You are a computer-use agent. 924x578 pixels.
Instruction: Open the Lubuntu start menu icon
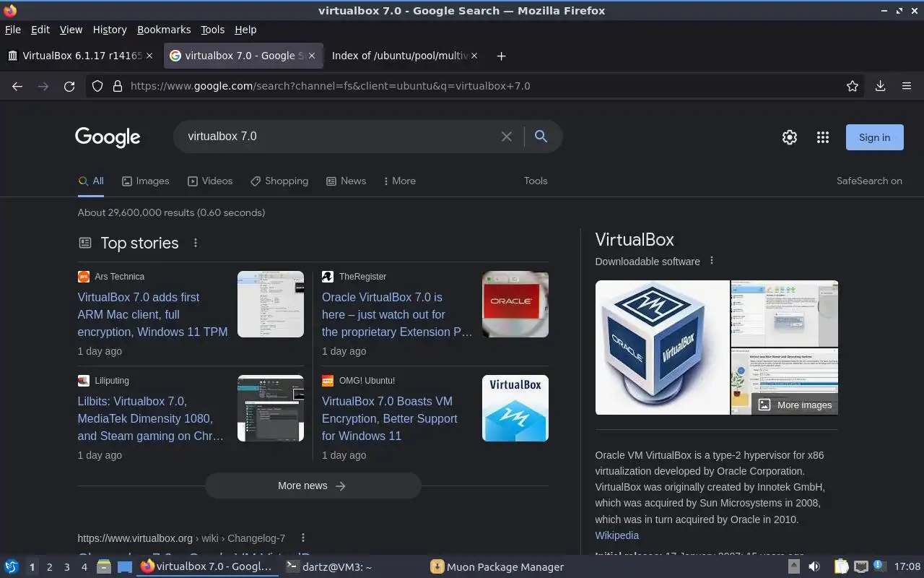(x=12, y=566)
